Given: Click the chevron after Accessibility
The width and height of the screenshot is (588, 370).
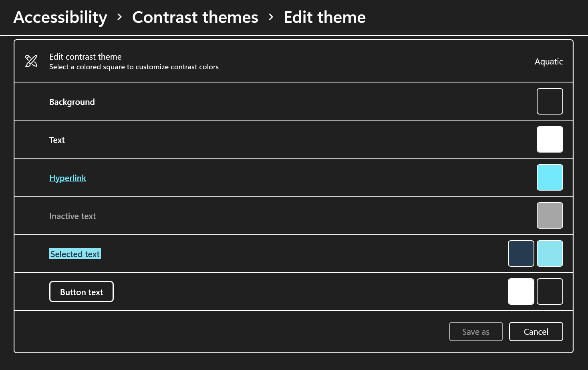Looking at the screenshot, I should [x=119, y=17].
